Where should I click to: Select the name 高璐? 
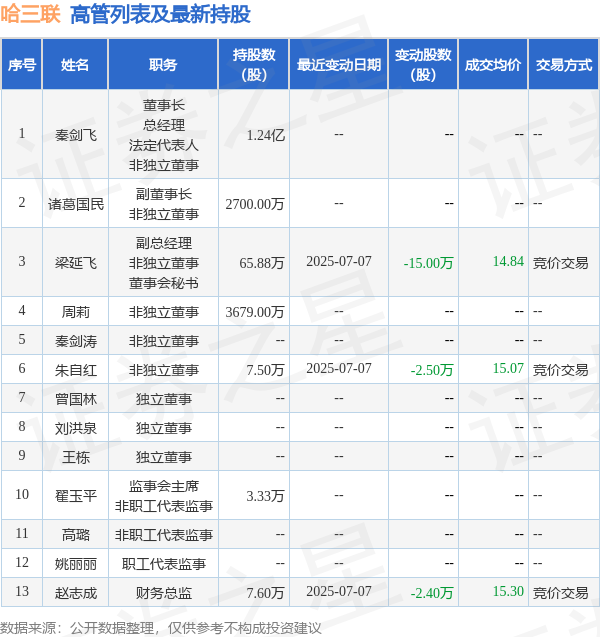tap(76, 535)
